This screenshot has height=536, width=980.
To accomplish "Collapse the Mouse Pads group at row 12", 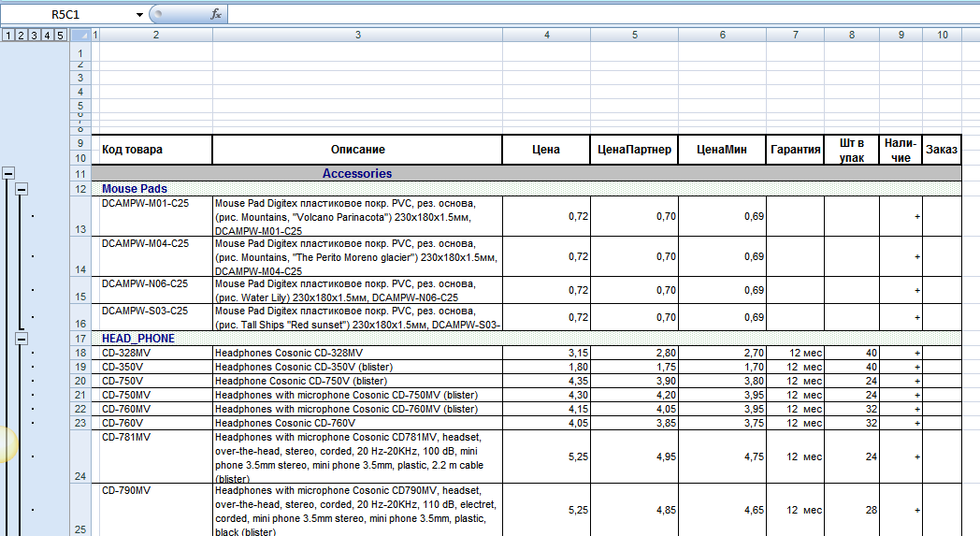I will [22, 188].
